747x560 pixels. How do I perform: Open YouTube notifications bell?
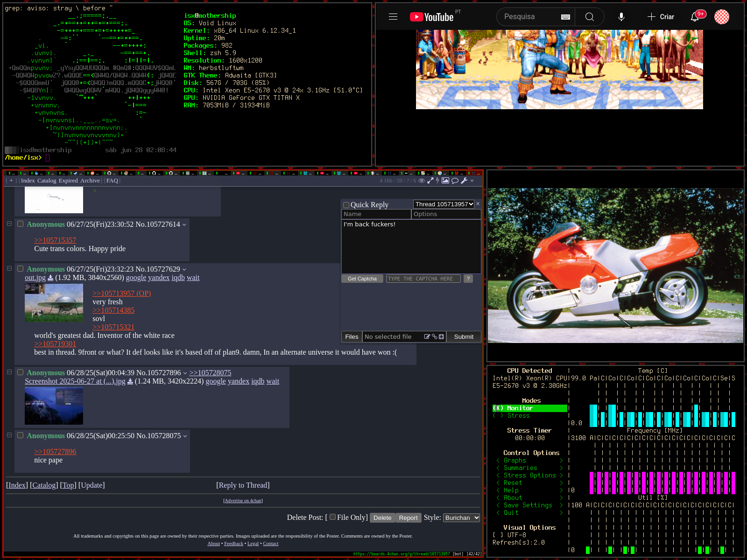click(695, 17)
